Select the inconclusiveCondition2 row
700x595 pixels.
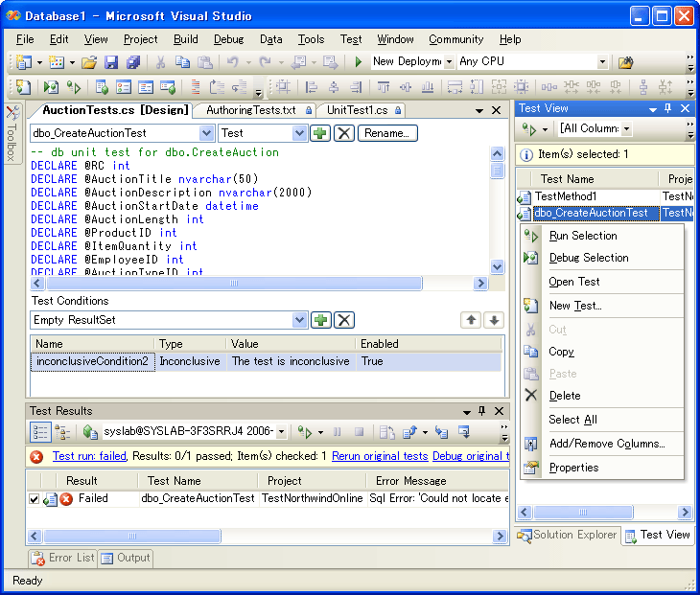click(266, 361)
